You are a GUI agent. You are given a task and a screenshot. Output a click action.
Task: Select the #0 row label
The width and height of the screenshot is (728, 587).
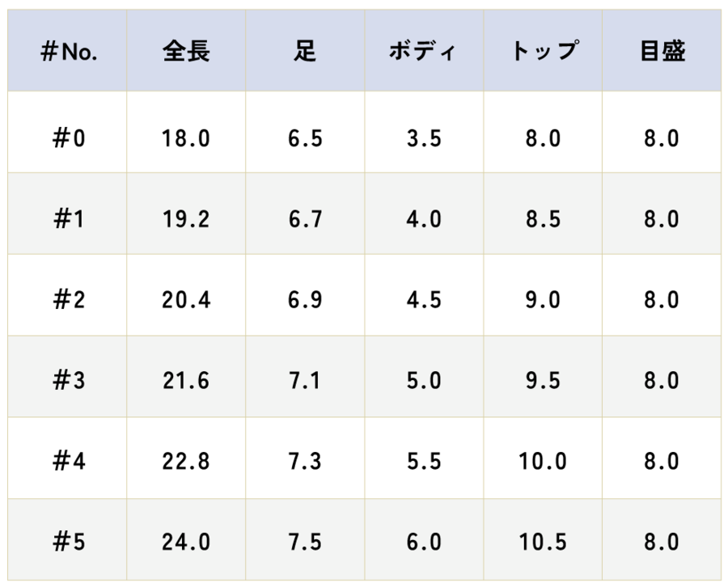point(69,138)
